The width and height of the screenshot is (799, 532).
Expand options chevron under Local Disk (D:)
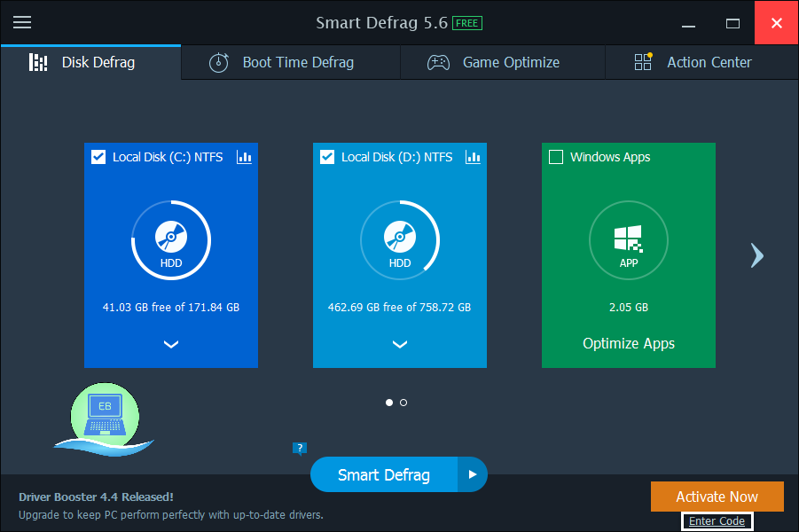coord(400,345)
